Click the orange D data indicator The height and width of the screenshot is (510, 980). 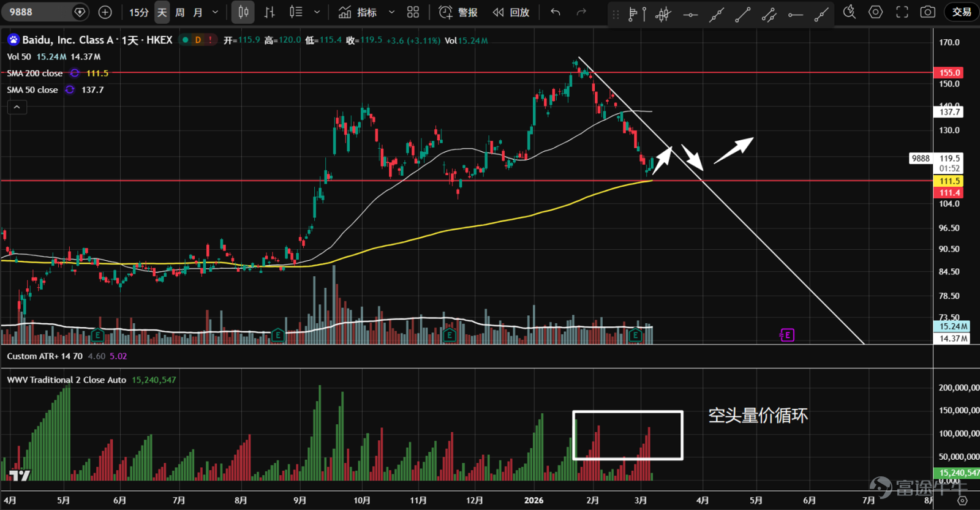tap(198, 40)
